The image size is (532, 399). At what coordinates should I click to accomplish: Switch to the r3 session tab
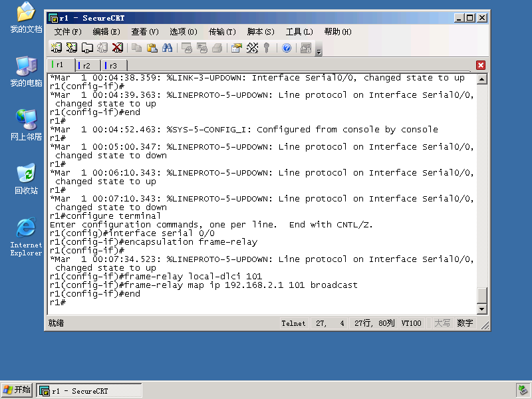[x=114, y=65]
